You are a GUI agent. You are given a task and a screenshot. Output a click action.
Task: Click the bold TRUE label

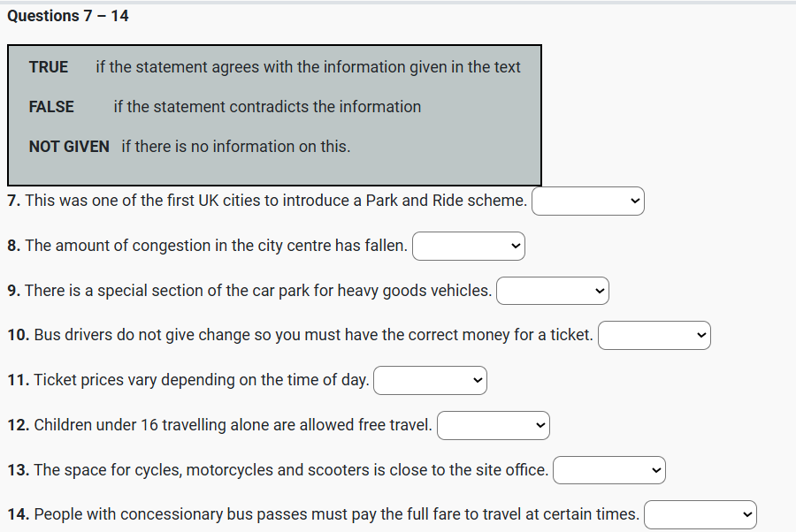tap(49, 67)
